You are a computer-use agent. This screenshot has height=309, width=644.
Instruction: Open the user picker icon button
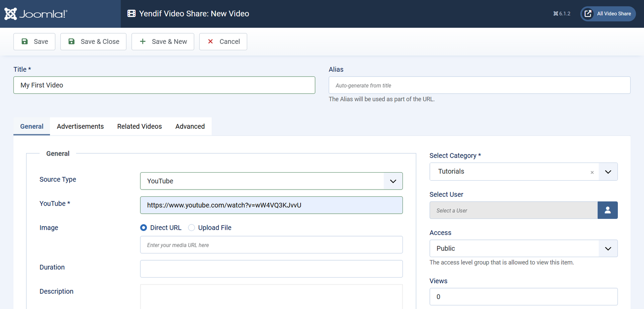(608, 210)
